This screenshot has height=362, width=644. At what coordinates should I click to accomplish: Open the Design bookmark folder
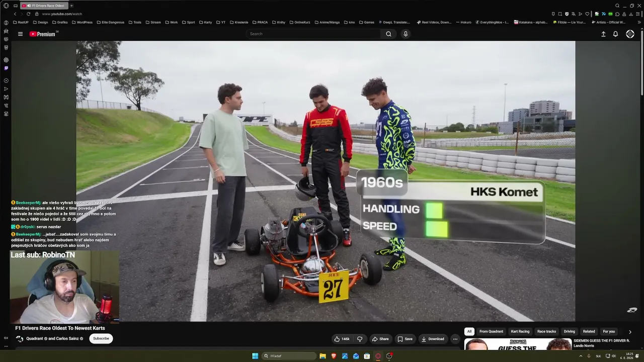[40, 22]
